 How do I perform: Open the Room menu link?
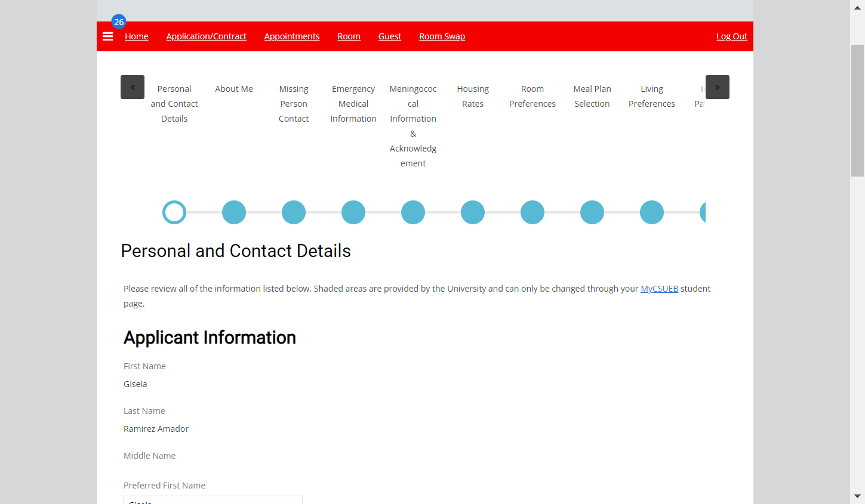[x=349, y=36]
